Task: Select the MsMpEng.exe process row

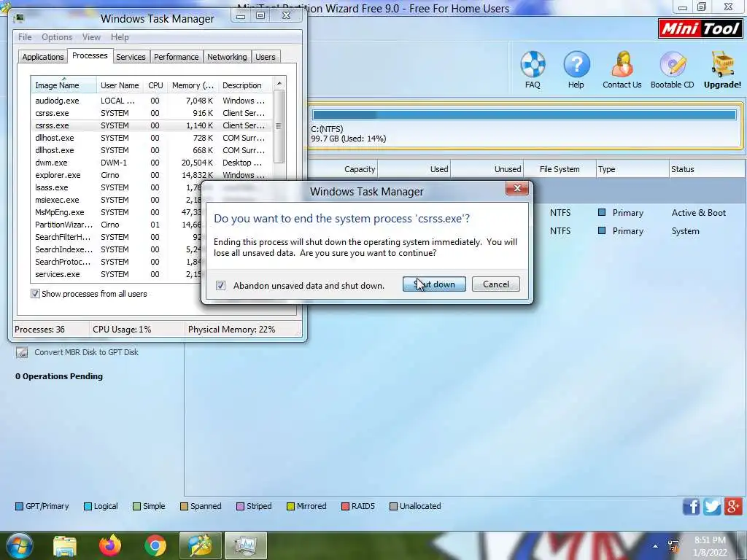Action: (117, 212)
